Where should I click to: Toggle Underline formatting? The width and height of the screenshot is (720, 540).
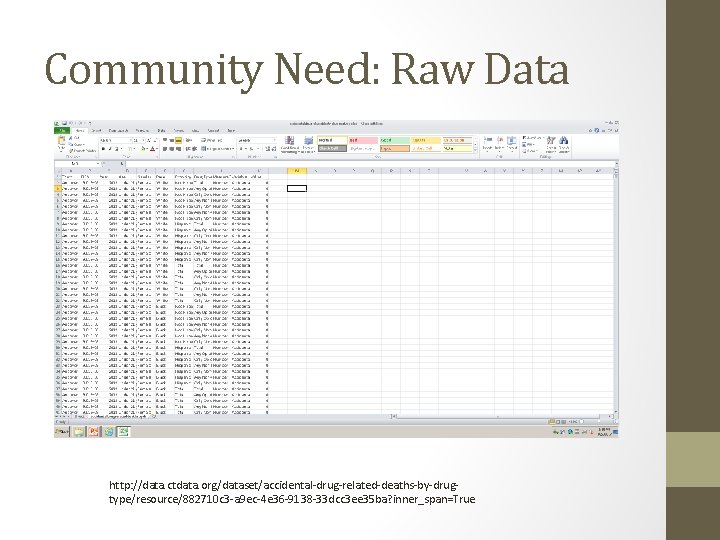[x=117, y=149]
